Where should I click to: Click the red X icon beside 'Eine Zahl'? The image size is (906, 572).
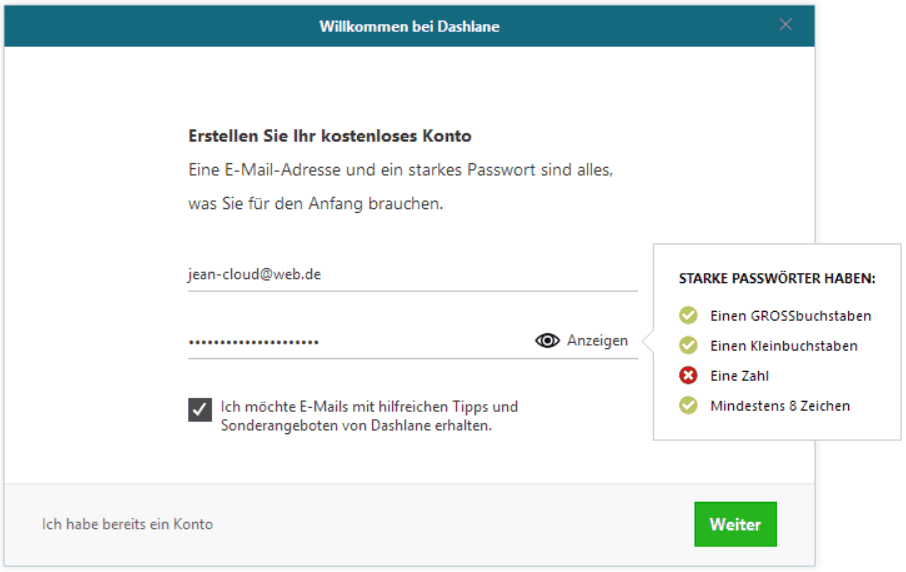pyautogui.click(x=688, y=376)
